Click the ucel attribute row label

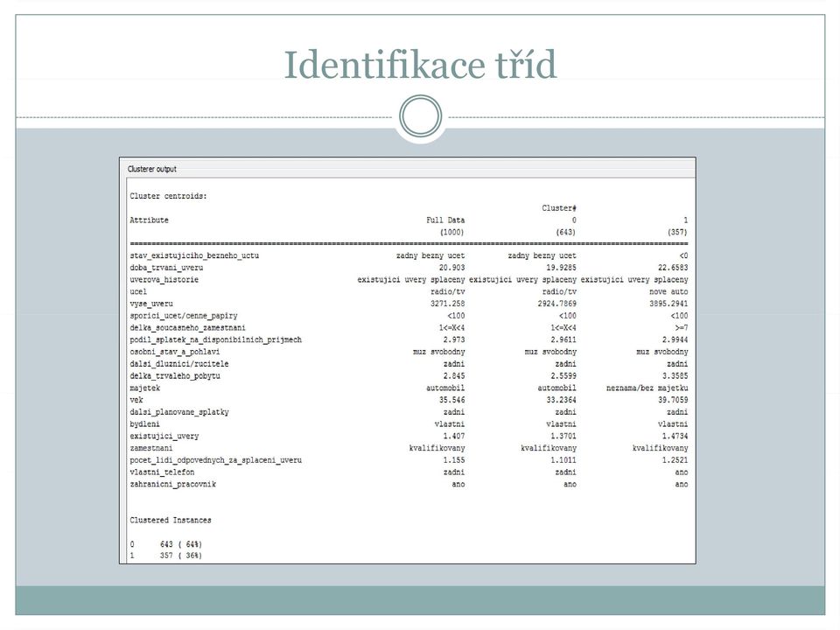click(138, 292)
